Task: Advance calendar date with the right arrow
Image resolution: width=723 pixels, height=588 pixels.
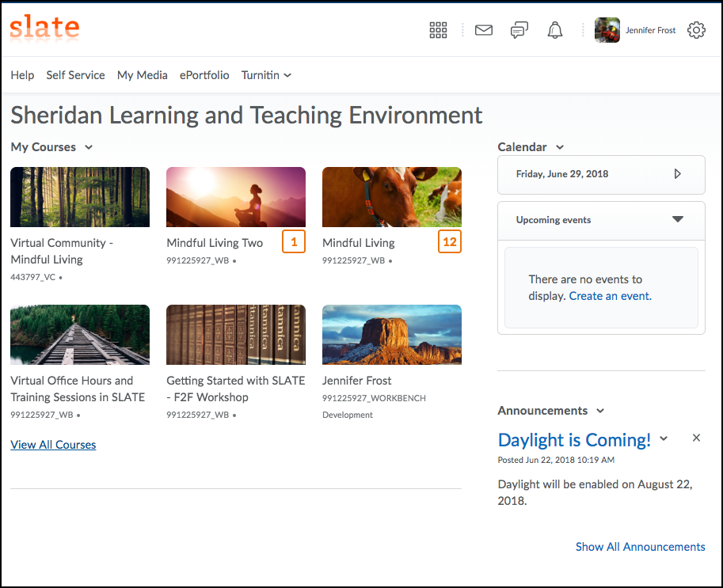Action: (677, 174)
